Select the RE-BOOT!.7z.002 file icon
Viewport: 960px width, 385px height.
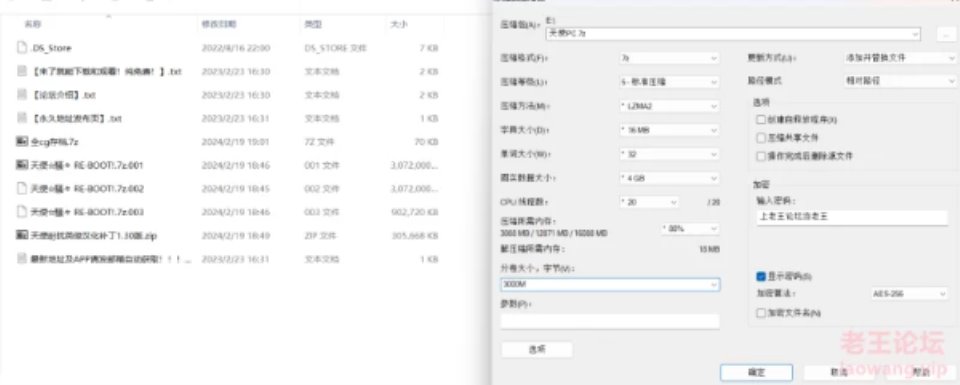(x=22, y=189)
